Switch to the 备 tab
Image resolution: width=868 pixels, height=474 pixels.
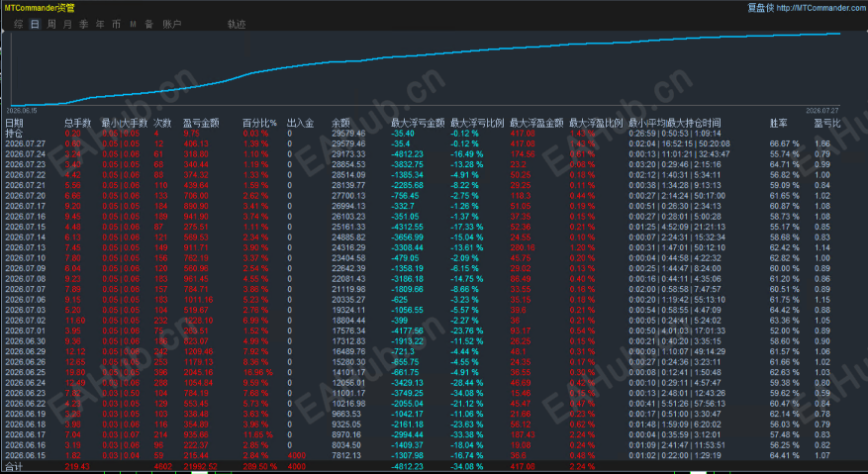click(148, 25)
